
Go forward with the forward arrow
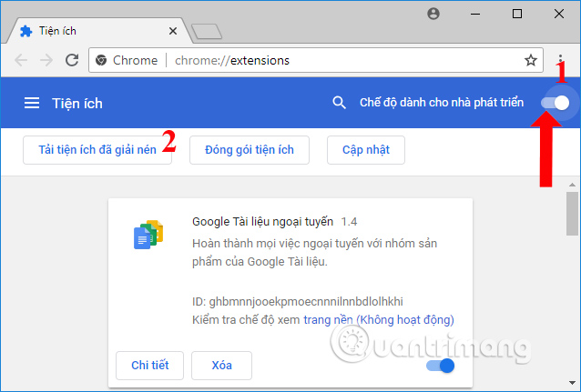[46, 60]
